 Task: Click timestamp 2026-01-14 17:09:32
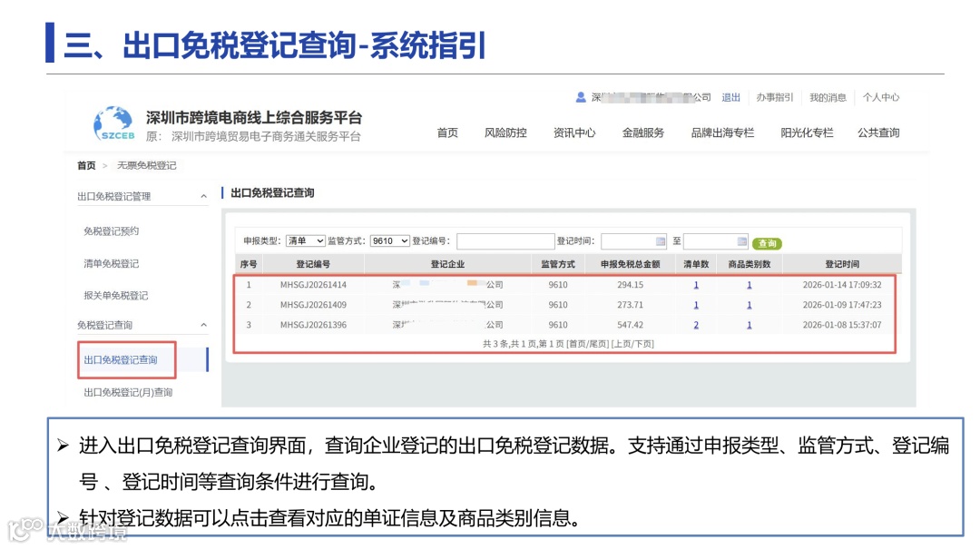(x=842, y=285)
